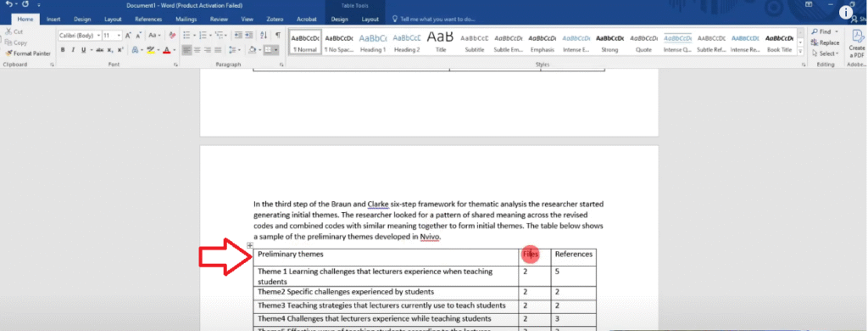Apply red font color
The image size is (868, 331).
click(166, 50)
